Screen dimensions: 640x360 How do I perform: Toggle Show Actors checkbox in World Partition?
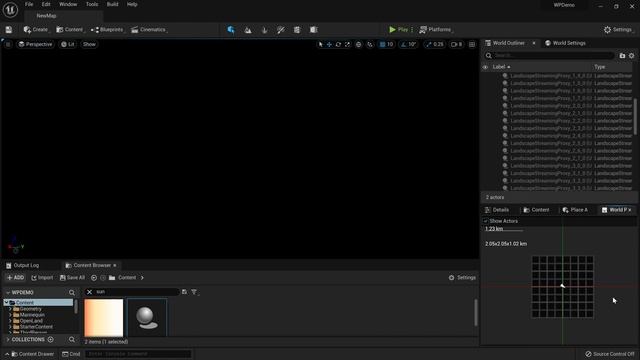point(486,221)
